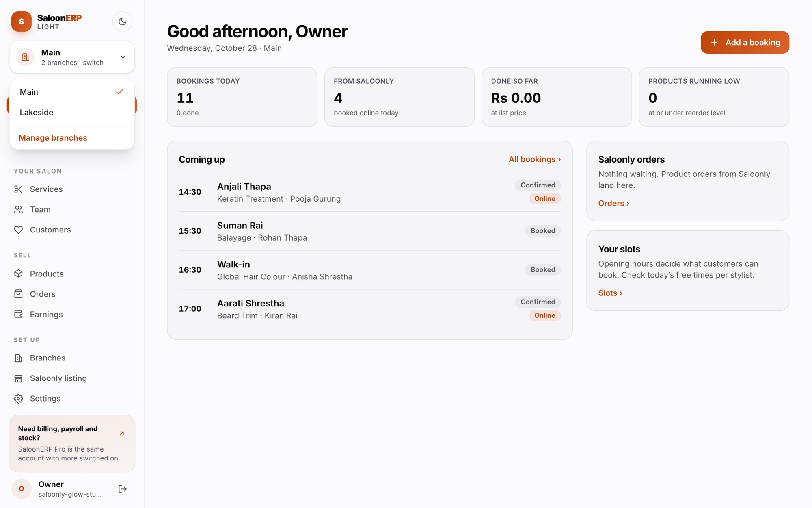This screenshot has height=508, width=812.
Task: Click the Customers heart icon
Action: [x=18, y=230]
